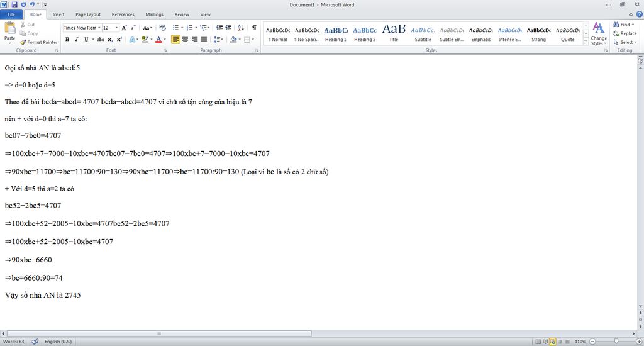Click the 110% zoom level
This screenshot has width=644, height=346.
[x=580, y=342]
